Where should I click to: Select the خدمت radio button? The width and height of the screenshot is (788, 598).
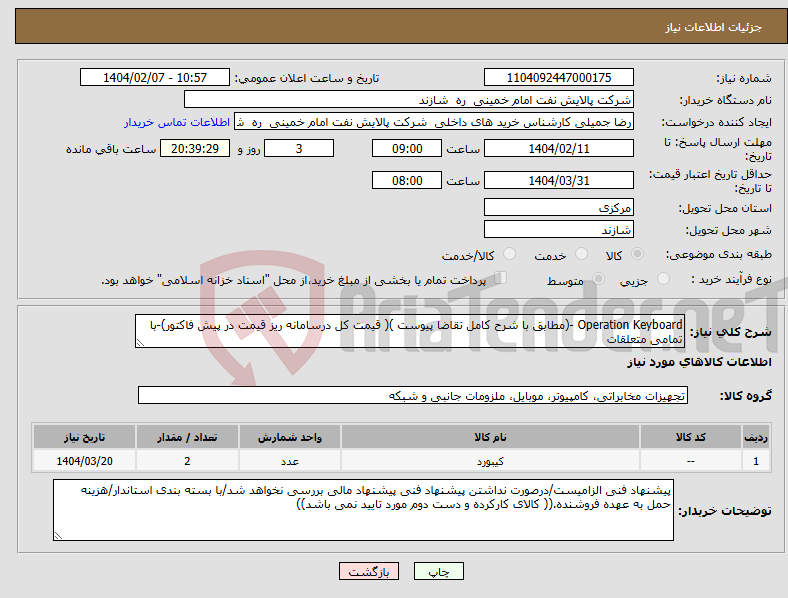(x=581, y=254)
